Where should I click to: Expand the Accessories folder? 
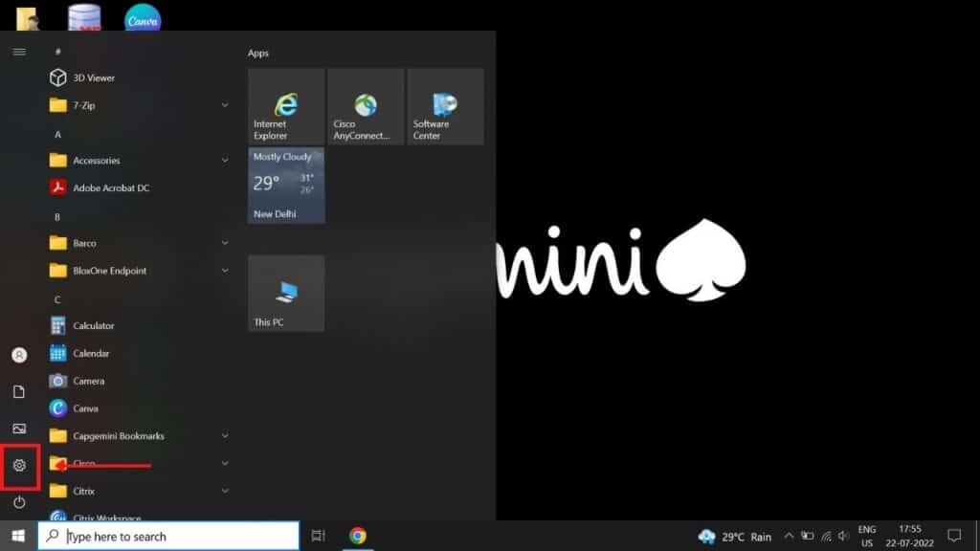tap(225, 161)
